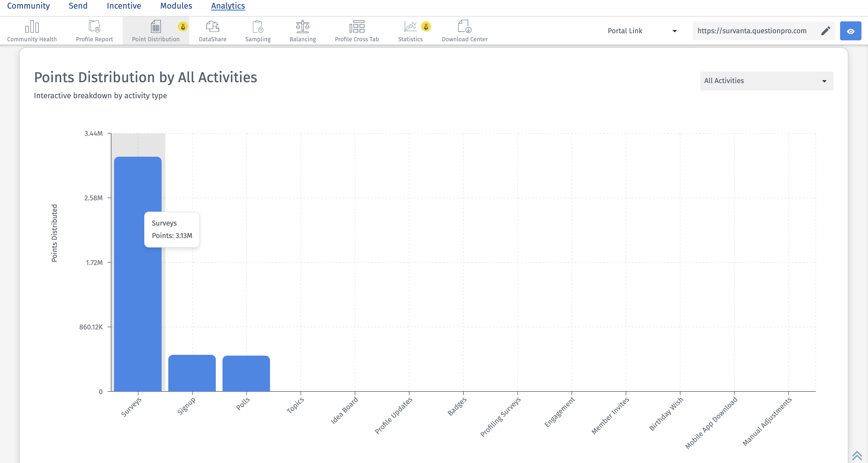The height and width of the screenshot is (463, 868).
Task: Open the Statistics chart icon
Action: click(x=410, y=26)
